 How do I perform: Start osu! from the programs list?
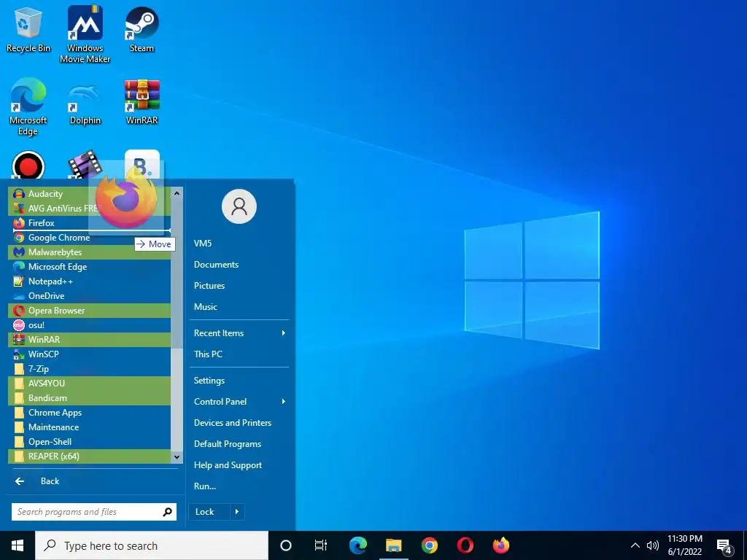[89, 325]
